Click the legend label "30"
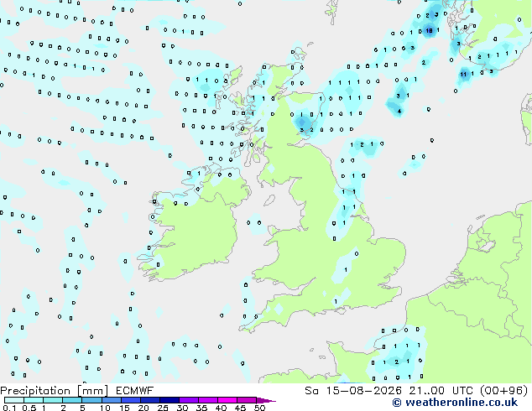This screenshot has width=532, height=411. pos(182,408)
